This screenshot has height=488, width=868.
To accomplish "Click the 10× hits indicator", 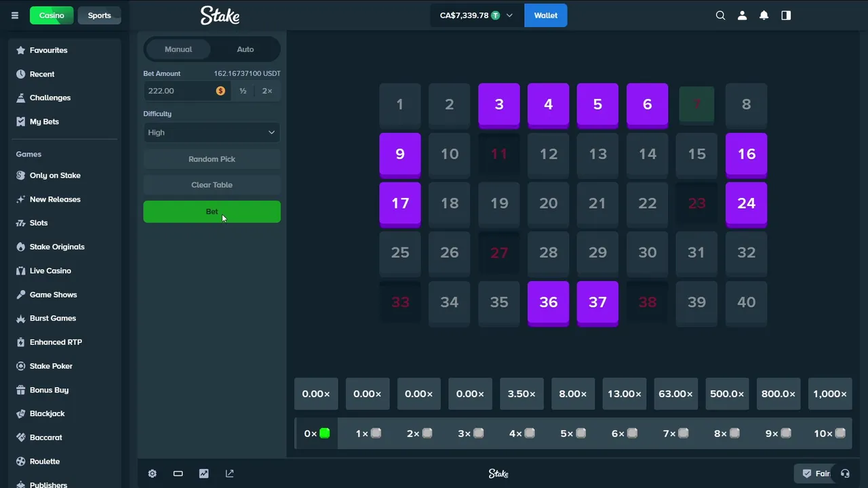I will pos(829,434).
